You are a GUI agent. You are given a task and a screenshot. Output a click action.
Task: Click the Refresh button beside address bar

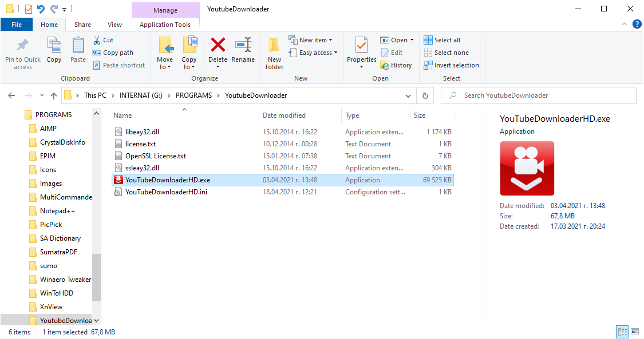coord(425,95)
